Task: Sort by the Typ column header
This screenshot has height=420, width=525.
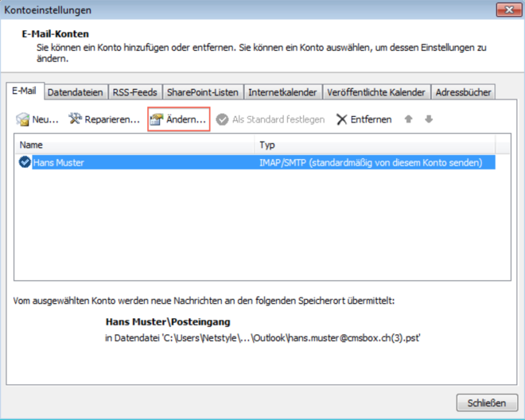Action: pyautogui.click(x=375, y=145)
